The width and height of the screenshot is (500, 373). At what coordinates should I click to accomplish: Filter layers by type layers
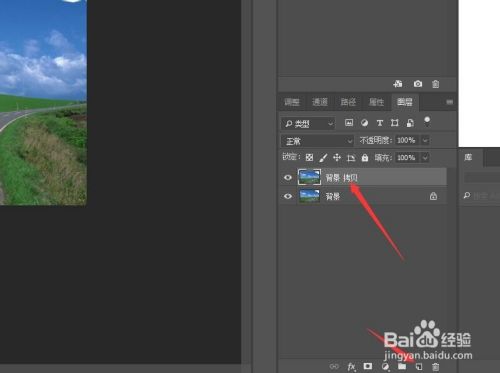click(x=380, y=123)
